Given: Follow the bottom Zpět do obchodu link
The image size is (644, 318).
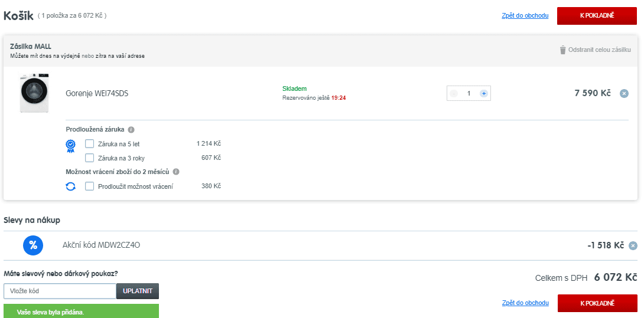Looking at the screenshot, I should (525, 303).
